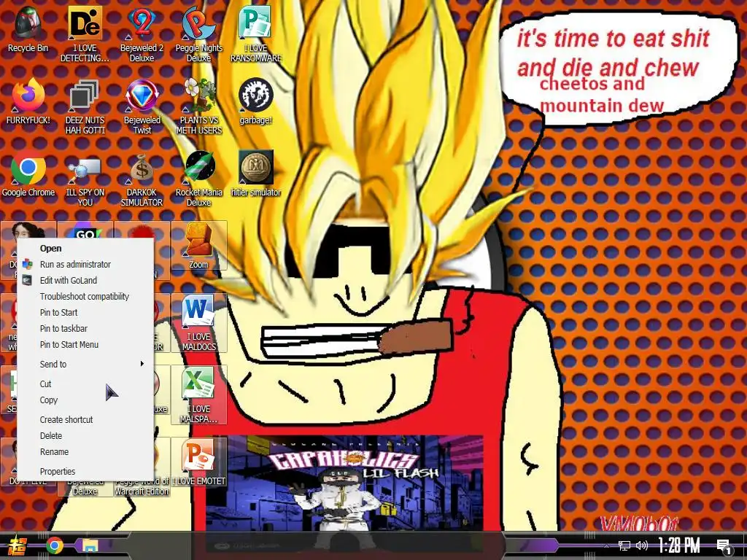Select the I LOVE MALDOCS Word icon
The image size is (747, 560).
[198, 323]
